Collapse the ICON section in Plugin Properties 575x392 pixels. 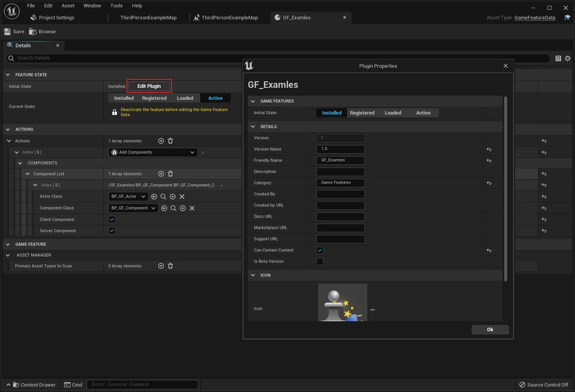tap(253, 275)
